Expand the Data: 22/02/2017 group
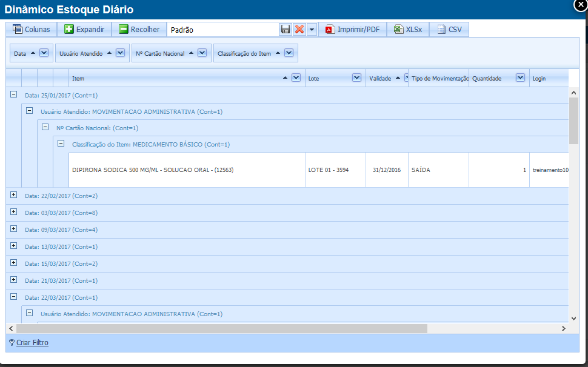This screenshot has width=588, height=367. 13,195
